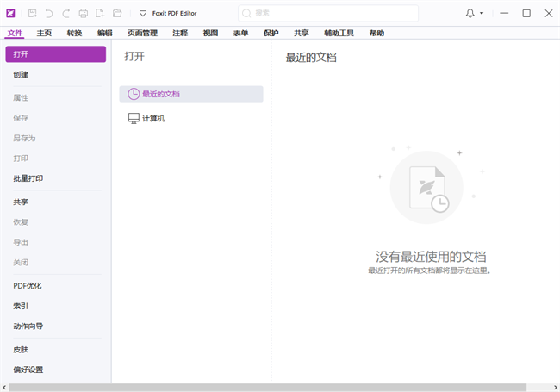
Task: Click PDF优化 in the left menu
Action: [x=28, y=285]
